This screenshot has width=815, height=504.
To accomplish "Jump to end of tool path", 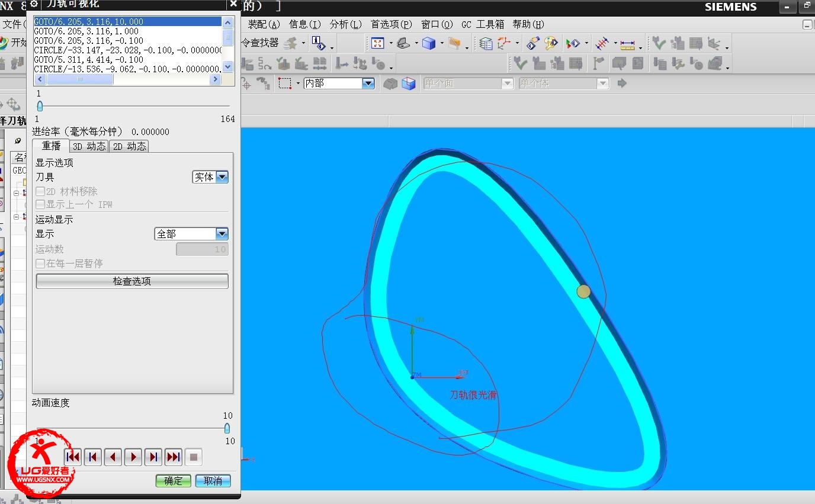I will 174,457.
